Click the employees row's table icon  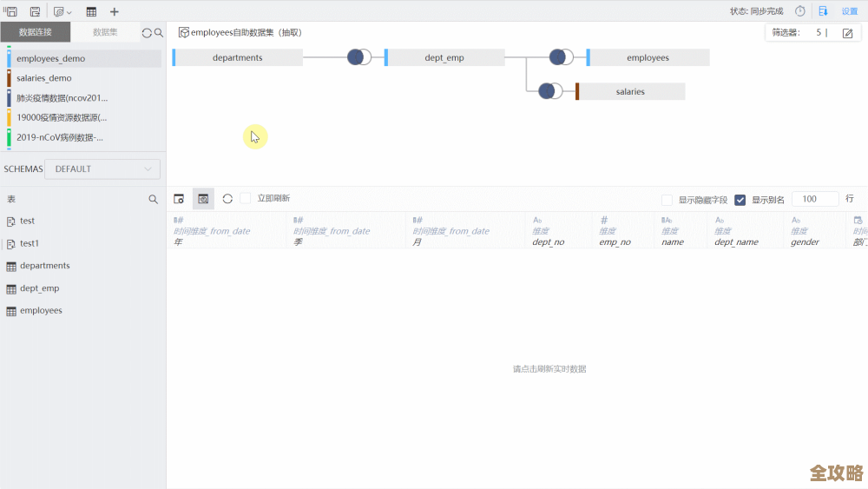(x=11, y=311)
